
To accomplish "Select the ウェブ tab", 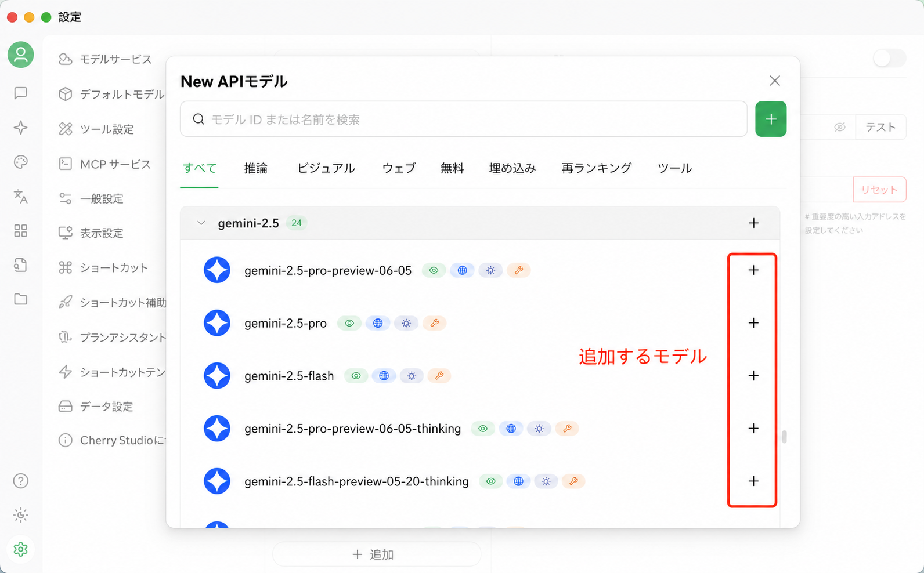I will tap(399, 168).
